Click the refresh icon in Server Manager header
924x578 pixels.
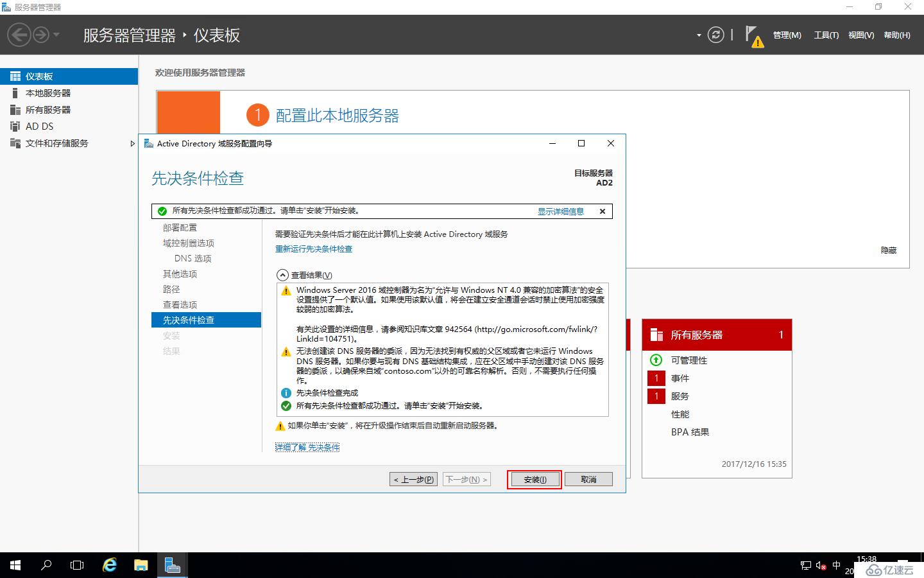pyautogui.click(x=715, y=35)
